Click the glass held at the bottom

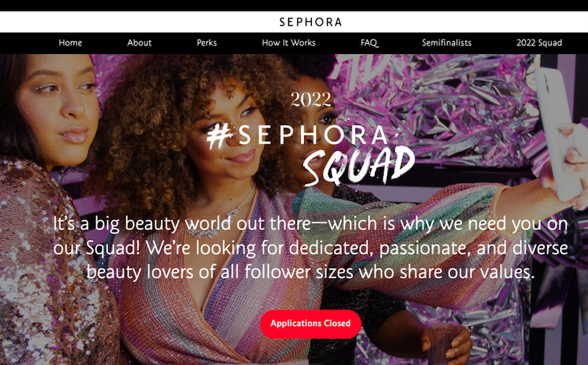(x=443, y=343)
